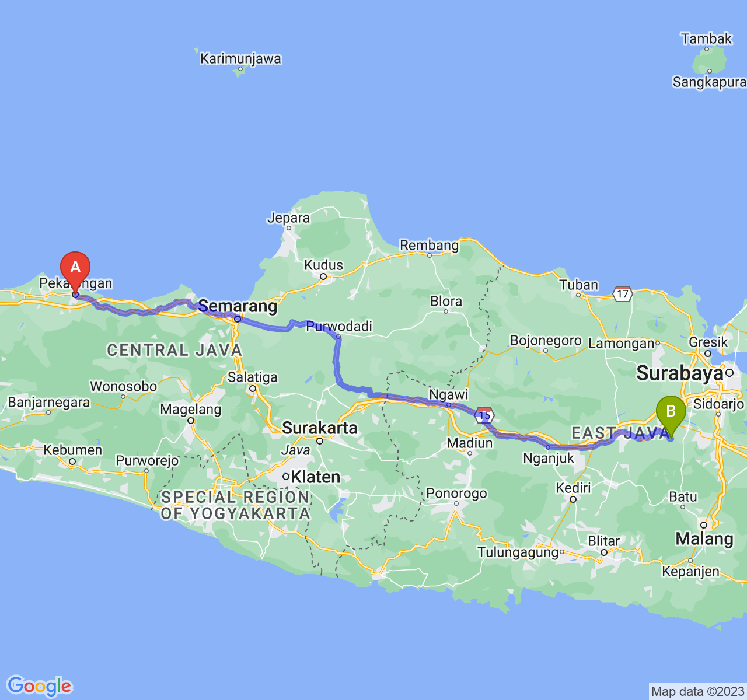The width and height of the screenshot is (747, 700).
Task: Click the Kebumen label
Action: click(73, 450)
